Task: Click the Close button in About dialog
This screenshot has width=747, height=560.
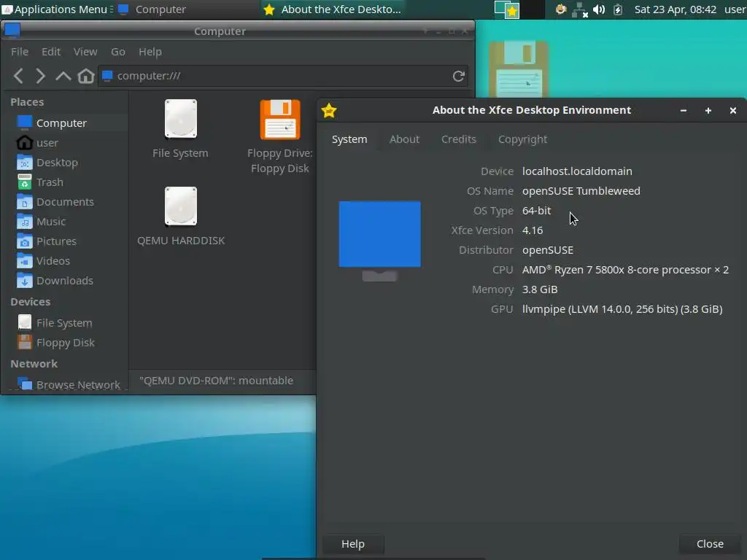Action: click(x=710, y=544)
